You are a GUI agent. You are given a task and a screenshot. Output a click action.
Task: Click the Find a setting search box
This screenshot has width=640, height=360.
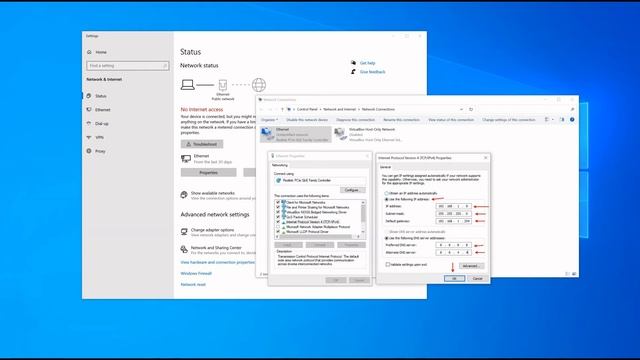tap(128, 66)
